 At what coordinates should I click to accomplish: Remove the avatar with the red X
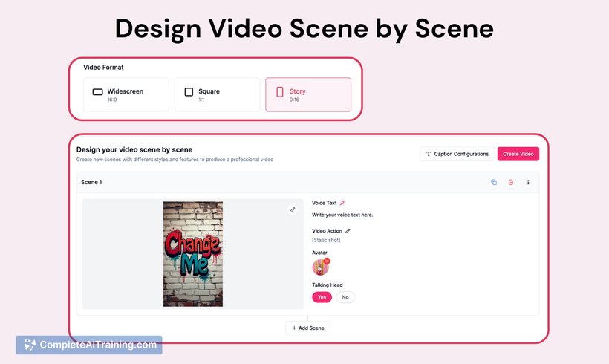pos(327,261)
